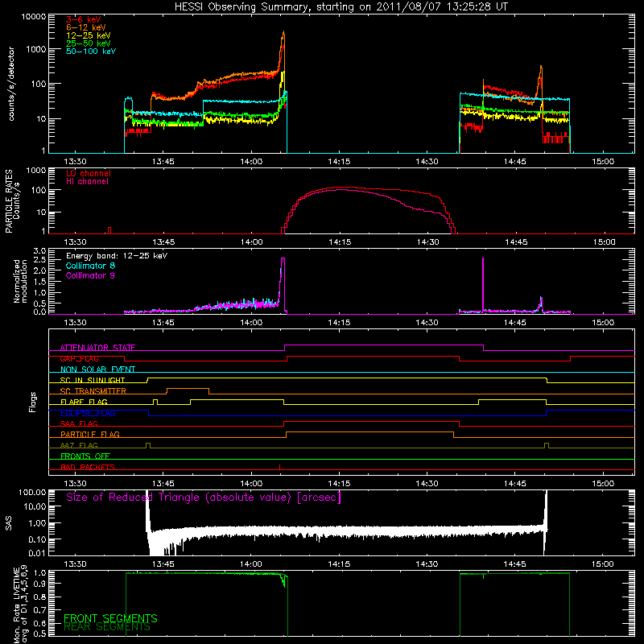Viewport: 644px width, 644px height.
Task: Select the 'SC_IN_SUNLIGHT' flag label
Action: tap(93, 380)
